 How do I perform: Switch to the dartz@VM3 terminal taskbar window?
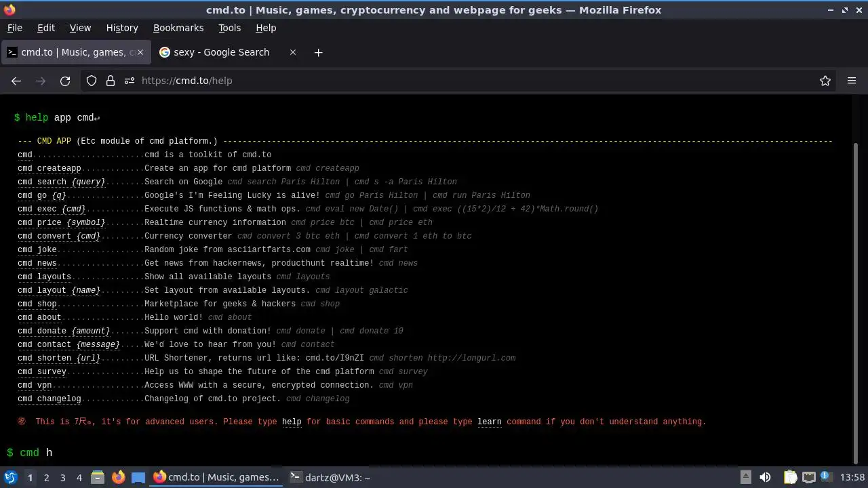click(x=330, y=477)
